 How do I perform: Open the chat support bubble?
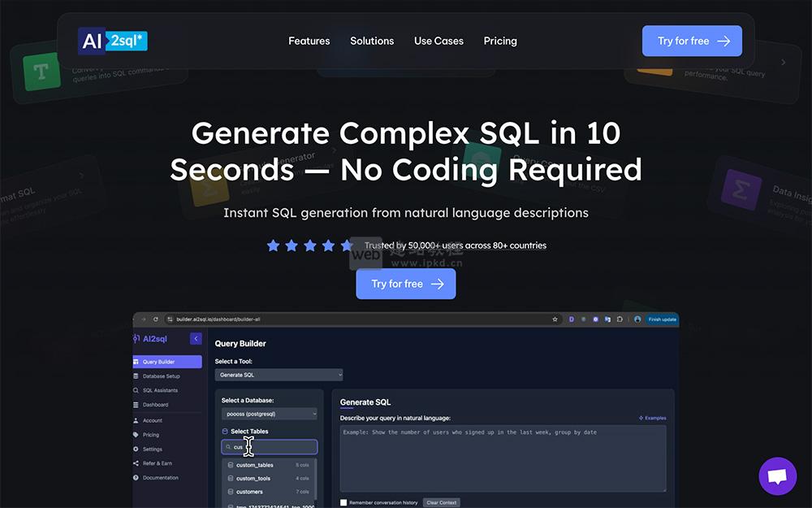777,475
